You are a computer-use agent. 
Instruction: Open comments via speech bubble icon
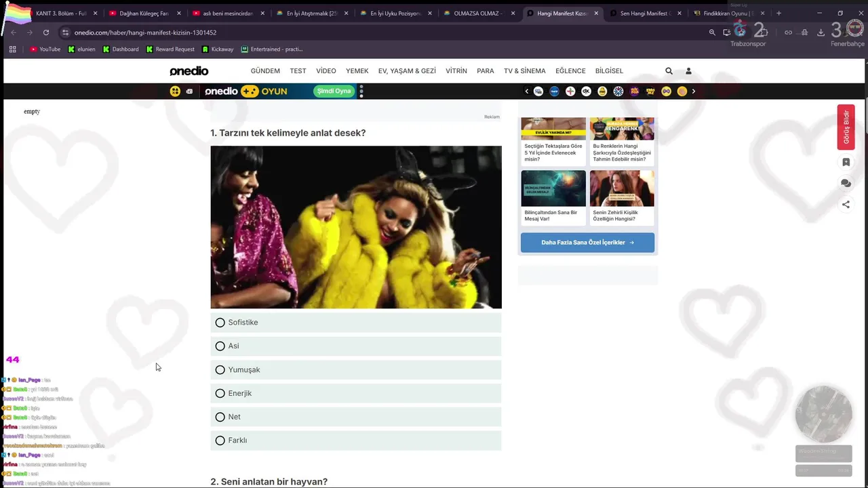[846, 184]
